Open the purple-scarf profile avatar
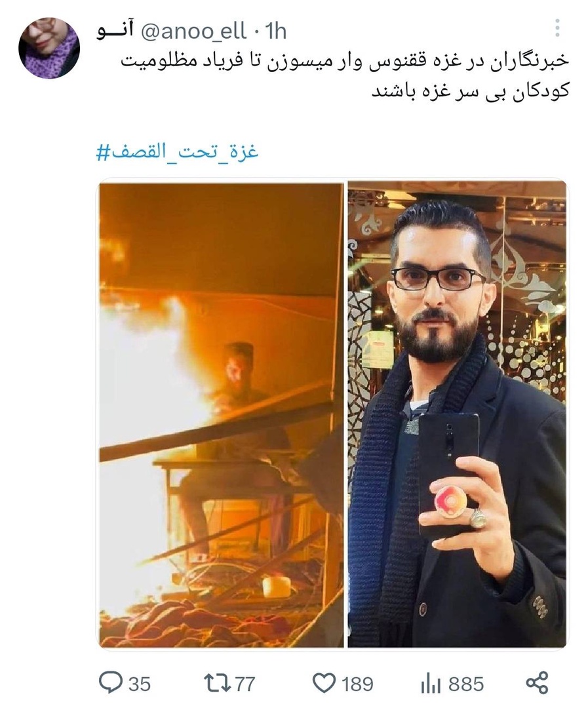The height and width of the screenshot is (708, 588). (49, 49)
